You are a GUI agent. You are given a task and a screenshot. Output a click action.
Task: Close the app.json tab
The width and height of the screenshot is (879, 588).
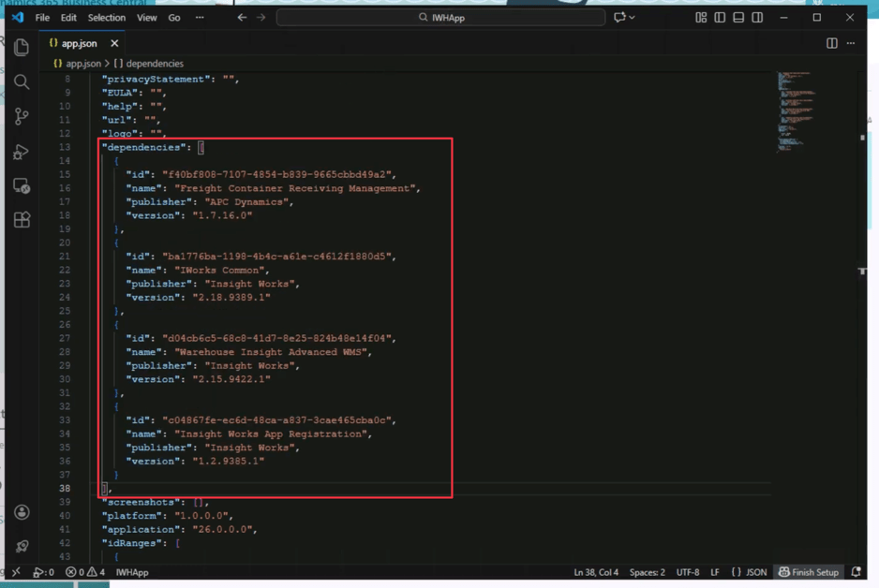pyautogui.click(x=114, y=43)
